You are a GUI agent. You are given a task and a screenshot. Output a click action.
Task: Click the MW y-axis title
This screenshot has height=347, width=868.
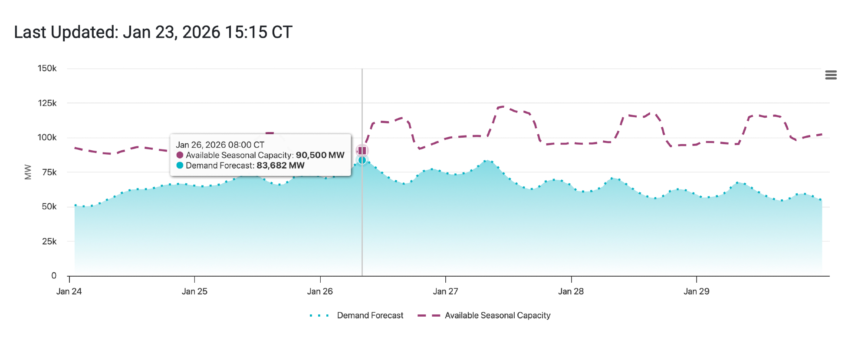click(x=28, y=172)
